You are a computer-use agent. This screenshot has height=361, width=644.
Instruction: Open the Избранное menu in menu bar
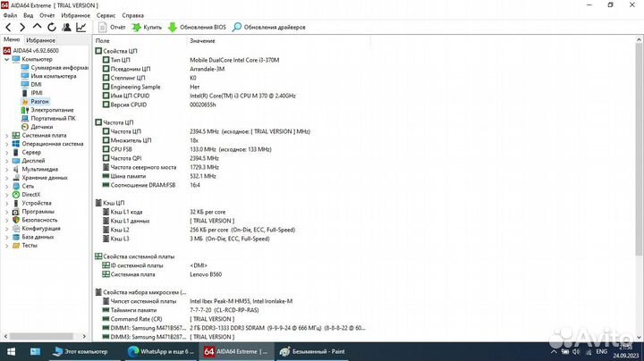pos(75,15)
